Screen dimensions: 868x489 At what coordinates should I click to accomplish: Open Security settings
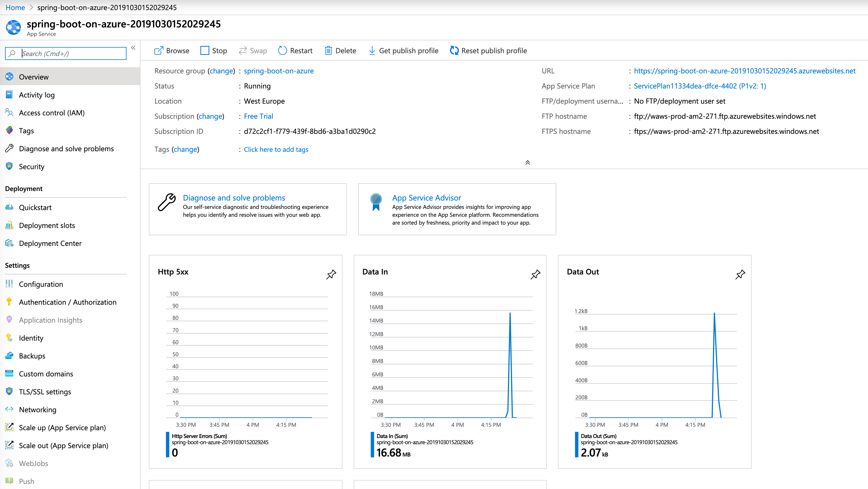click(70, 166)
